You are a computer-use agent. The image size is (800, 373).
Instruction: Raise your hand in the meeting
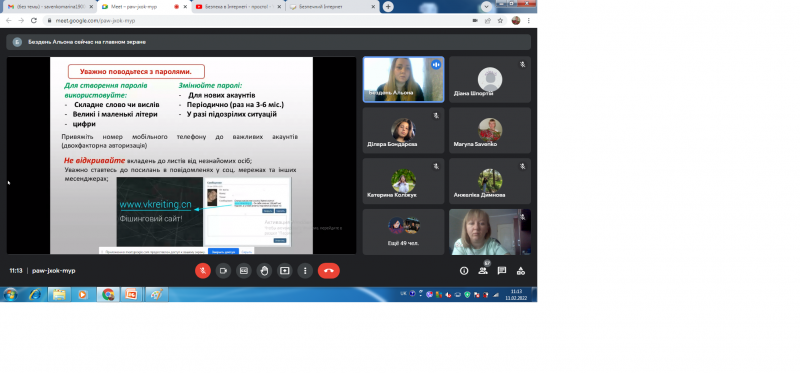(x=264, y=271)
